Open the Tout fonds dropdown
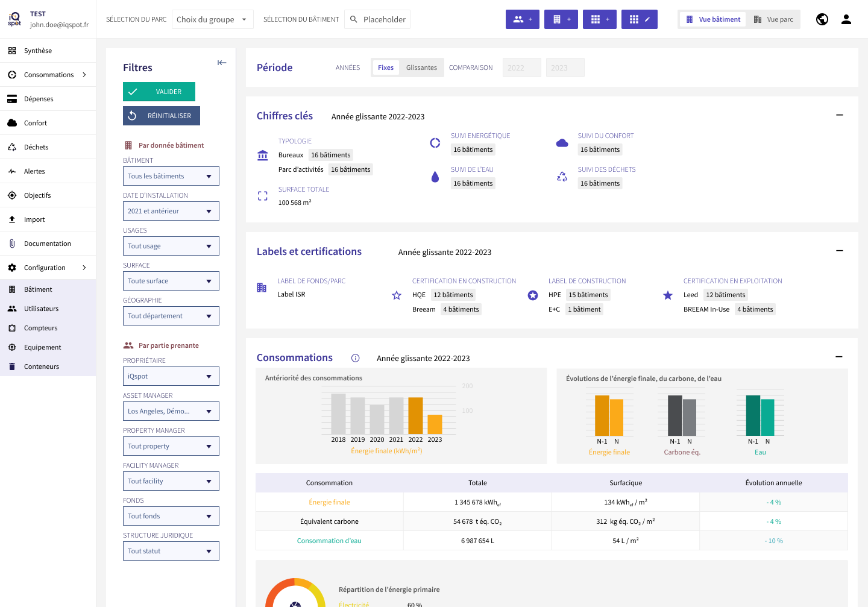 (171, 516)
